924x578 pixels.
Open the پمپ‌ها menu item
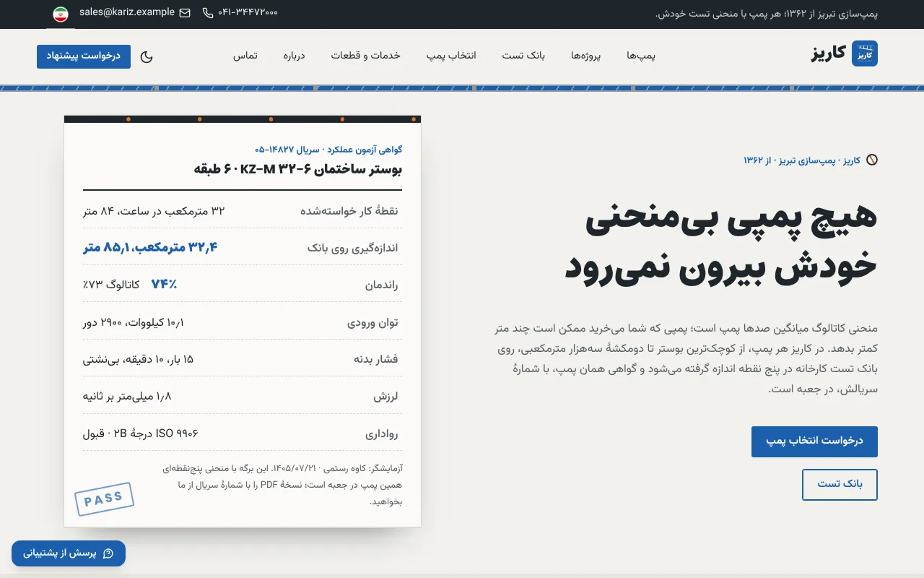click(641, 56)
